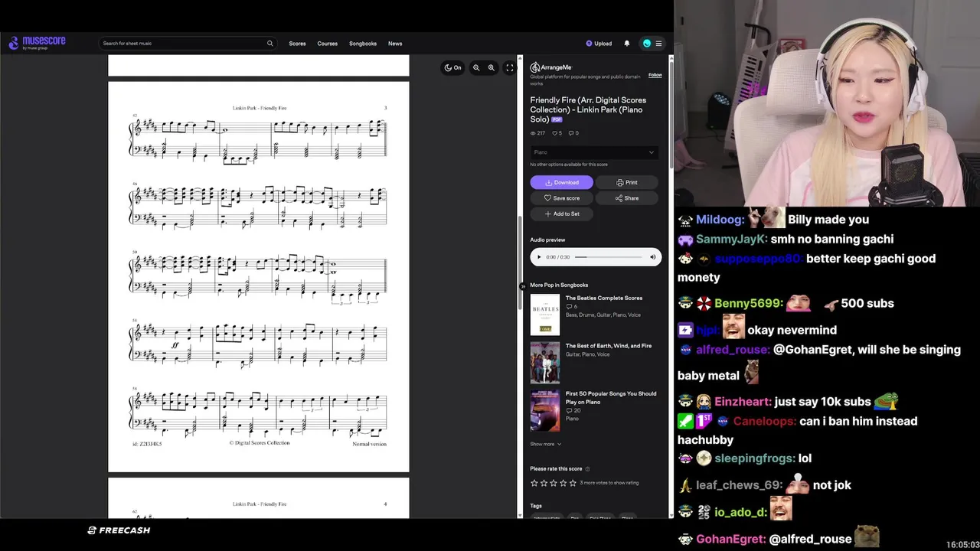Click sleepingfrogs username in chat

pos(754,458)
